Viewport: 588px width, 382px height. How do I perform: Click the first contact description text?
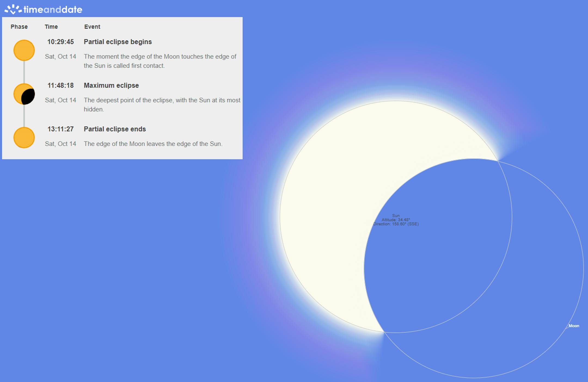tap(160, 61)
